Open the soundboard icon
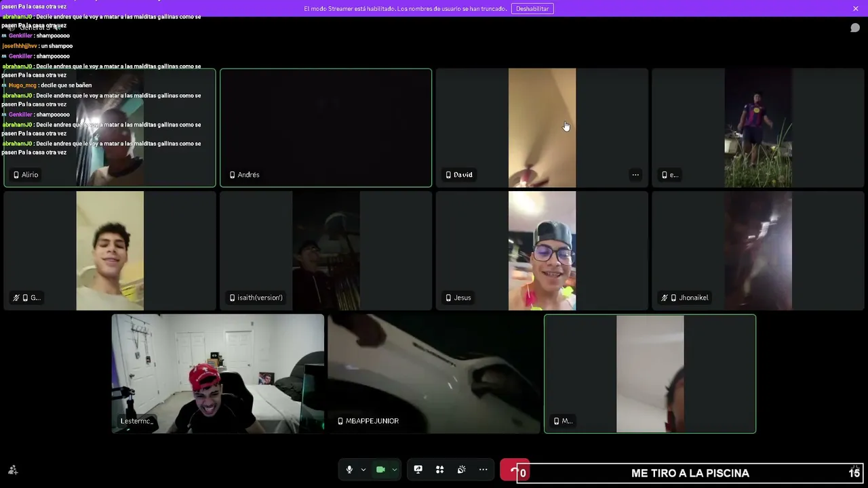Screen dimensions: 868x488 tap(462, 470)
